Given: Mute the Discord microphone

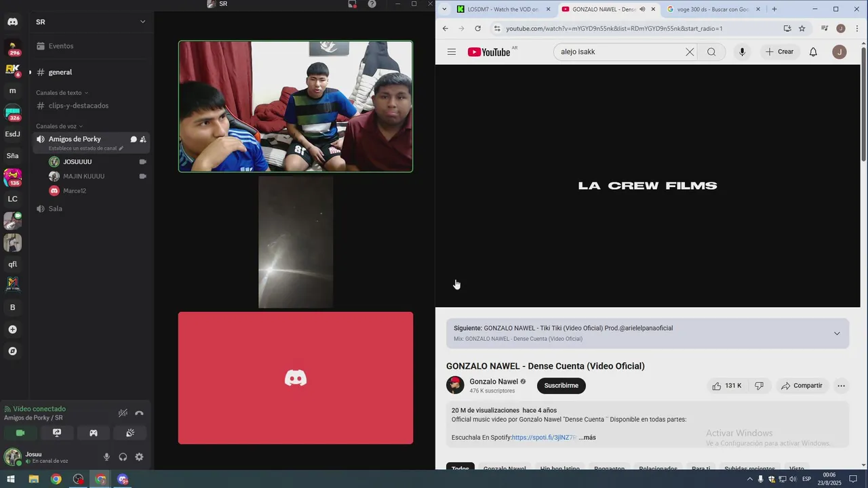Looking at the screenshot, I should (x=106, y=457).
